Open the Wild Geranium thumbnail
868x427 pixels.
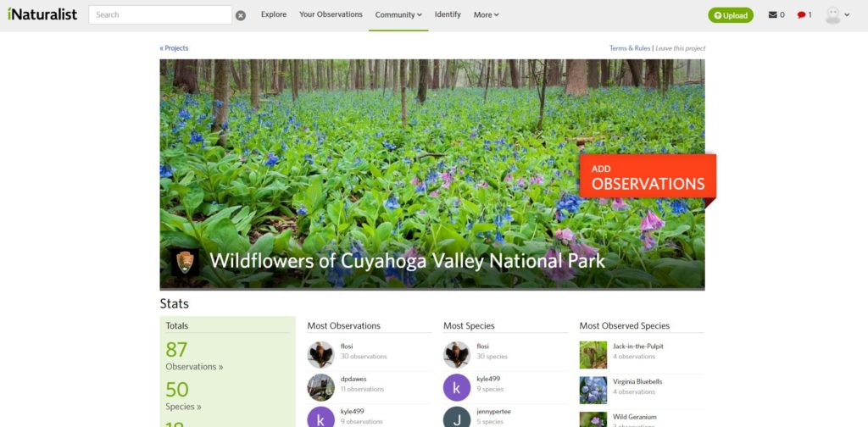pos(593,419)
